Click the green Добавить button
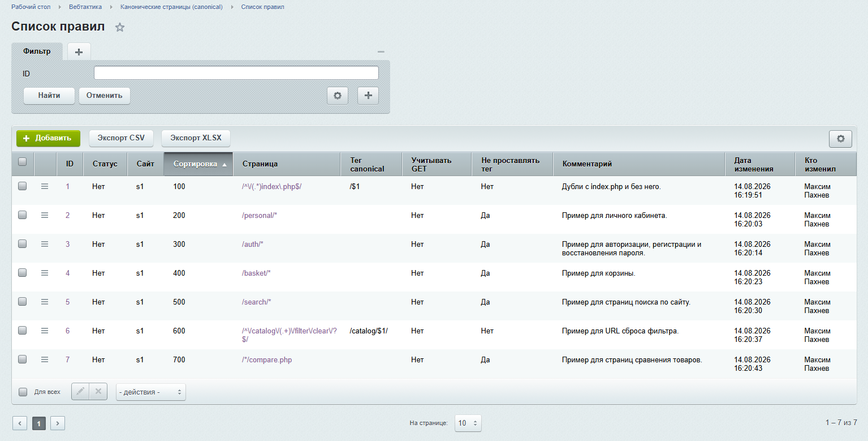Viewport: 868px width, 441px height. pyautogui.click(x=48, y=138)
